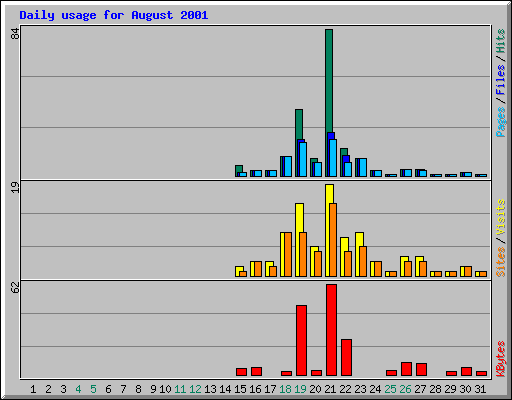Click the green weekend day label "4"
512x400 pixels.
tap(78, 389)
